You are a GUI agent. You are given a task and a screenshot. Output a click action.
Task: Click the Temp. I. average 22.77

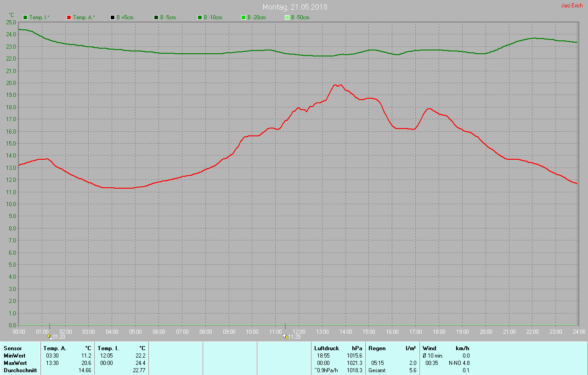coord(139,370)
